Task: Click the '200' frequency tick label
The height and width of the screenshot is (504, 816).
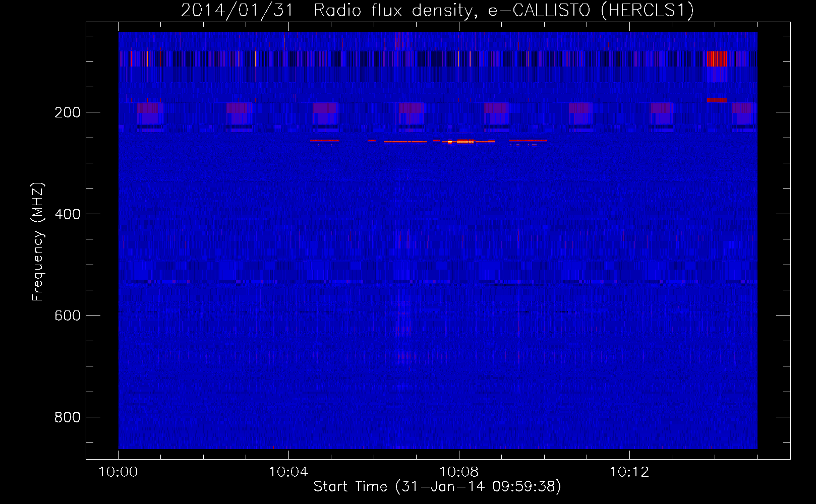Action: click(x=68, y=112)
